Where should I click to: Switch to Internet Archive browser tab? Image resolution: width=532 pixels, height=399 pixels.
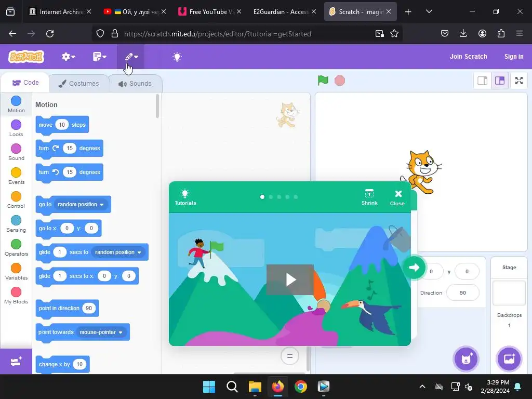pos(60,11)
